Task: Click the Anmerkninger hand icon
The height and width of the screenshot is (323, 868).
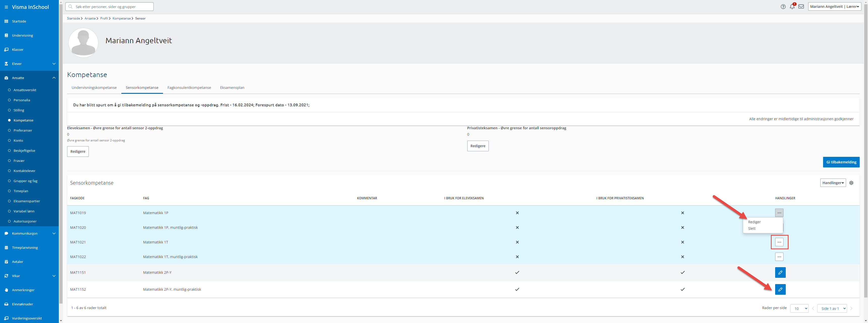Action: [x=6, y=290]
